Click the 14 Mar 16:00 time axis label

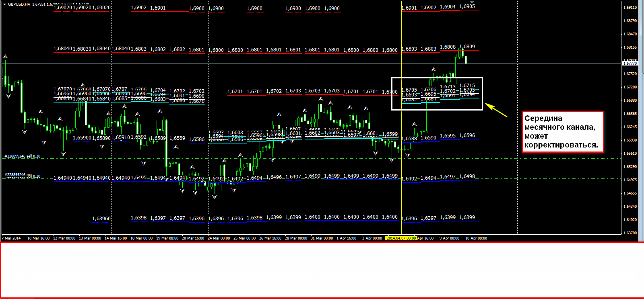tap(116, 238)
